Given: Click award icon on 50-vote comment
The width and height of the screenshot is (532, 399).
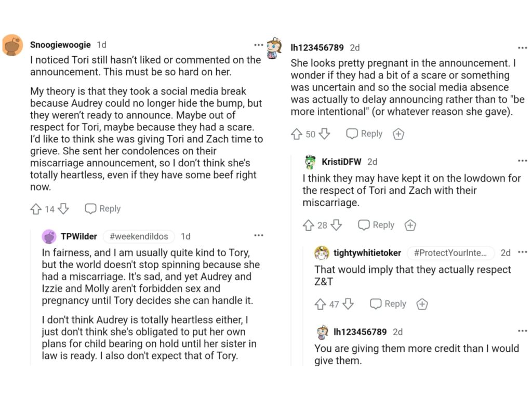Looking at the screenshot, I should [398, 134].
